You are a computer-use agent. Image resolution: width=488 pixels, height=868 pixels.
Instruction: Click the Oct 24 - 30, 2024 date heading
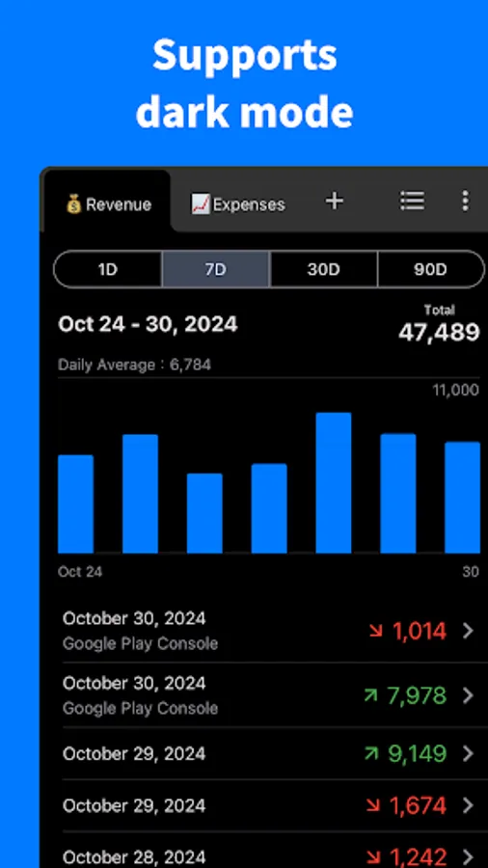pyautogui.click(x=148, y=324)
